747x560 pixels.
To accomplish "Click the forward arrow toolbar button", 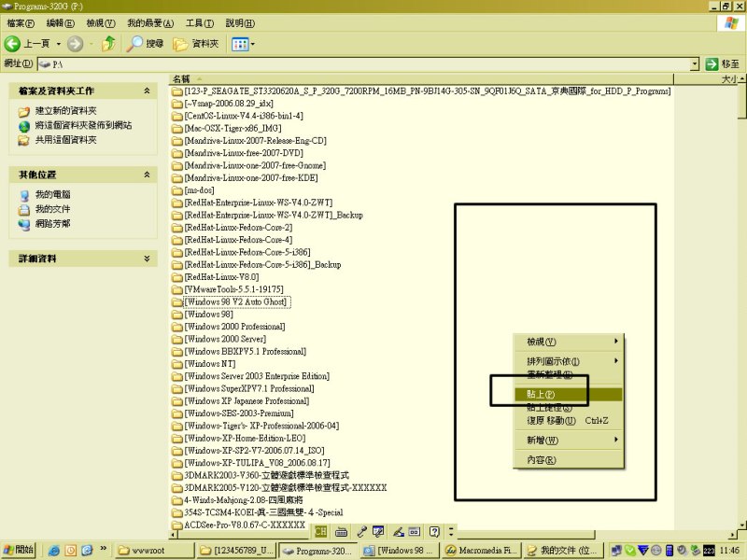I will (75, 44).
